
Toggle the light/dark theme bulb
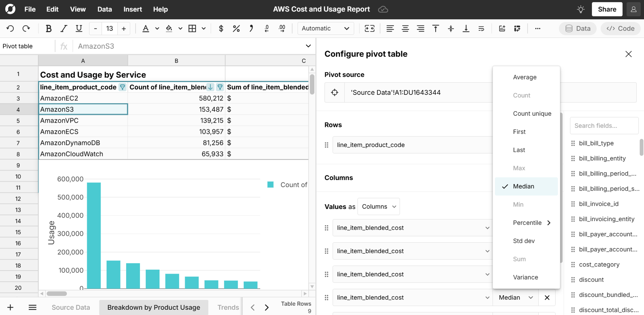point(581,9)
